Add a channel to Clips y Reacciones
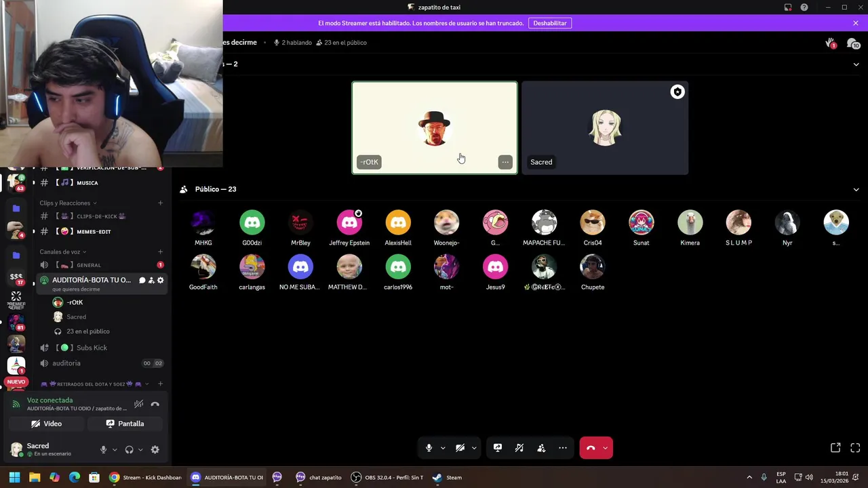Screen dimensions: 868x488 pyautogui.click(x=160, y=203)
